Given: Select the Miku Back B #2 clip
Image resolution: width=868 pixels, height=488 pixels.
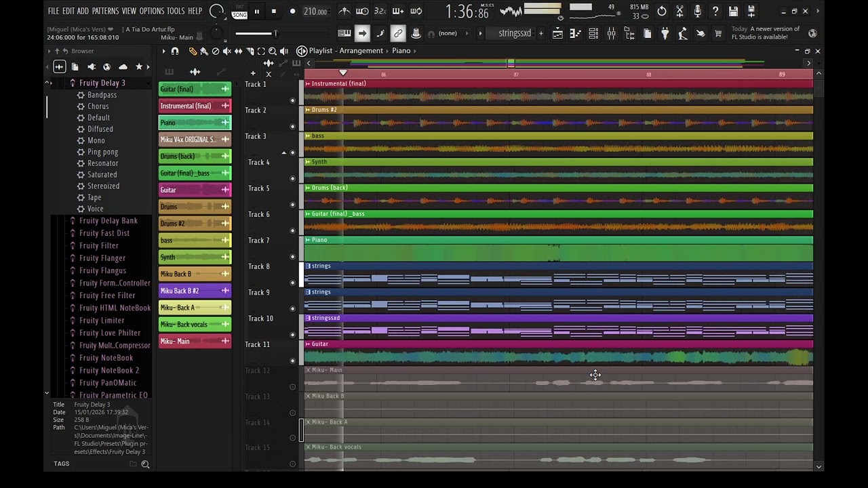Looking at the screenshot, I should click(195, 291).
